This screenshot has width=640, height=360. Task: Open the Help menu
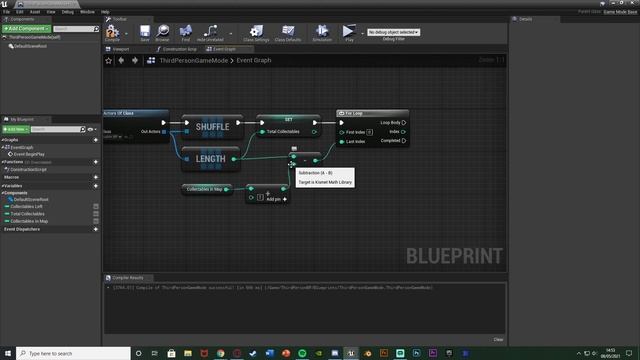click(x=105, y=12)
